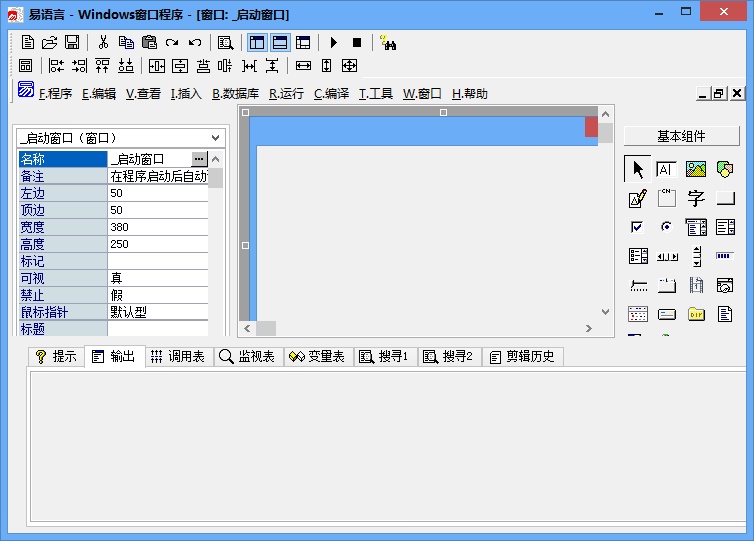Open the F.程序 menu
The width and height of the screenshot is (754, 541).
coord(55,94)
